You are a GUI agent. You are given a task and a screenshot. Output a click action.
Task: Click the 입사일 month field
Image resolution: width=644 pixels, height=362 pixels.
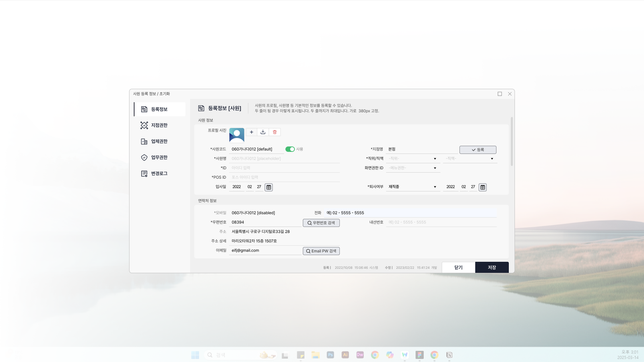[250, 187]
